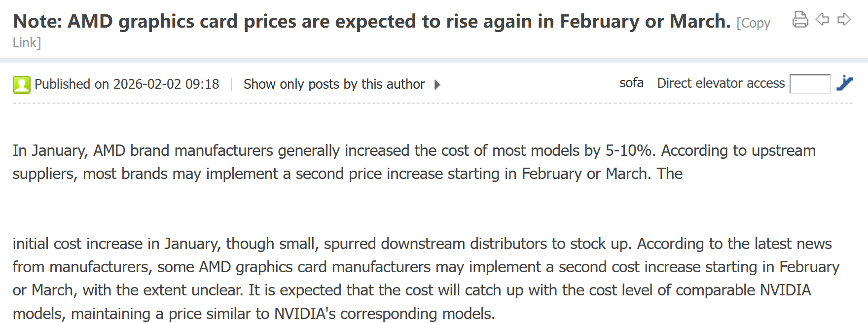Click the word "NVIDIA's" in the last line
This screenshot has width=868, height=323.
coord(305,314)
